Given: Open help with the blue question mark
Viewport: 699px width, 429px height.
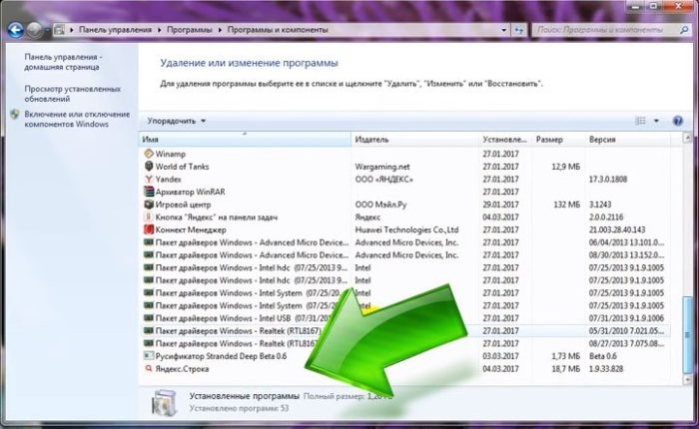Looking at the screenshot, I should point(678,121).
